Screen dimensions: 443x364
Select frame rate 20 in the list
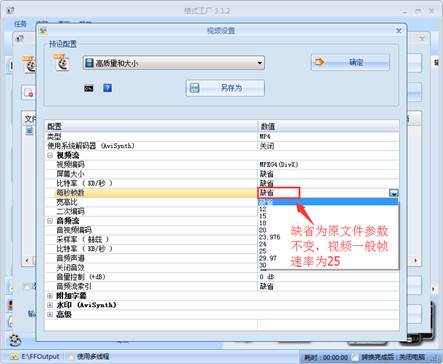pos(263,230)
